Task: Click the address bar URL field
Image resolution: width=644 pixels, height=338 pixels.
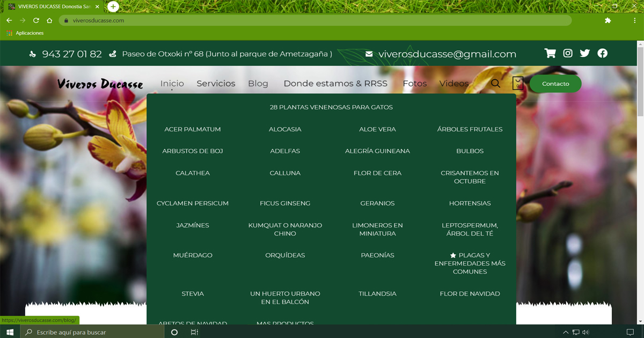Action: (315, 20)
